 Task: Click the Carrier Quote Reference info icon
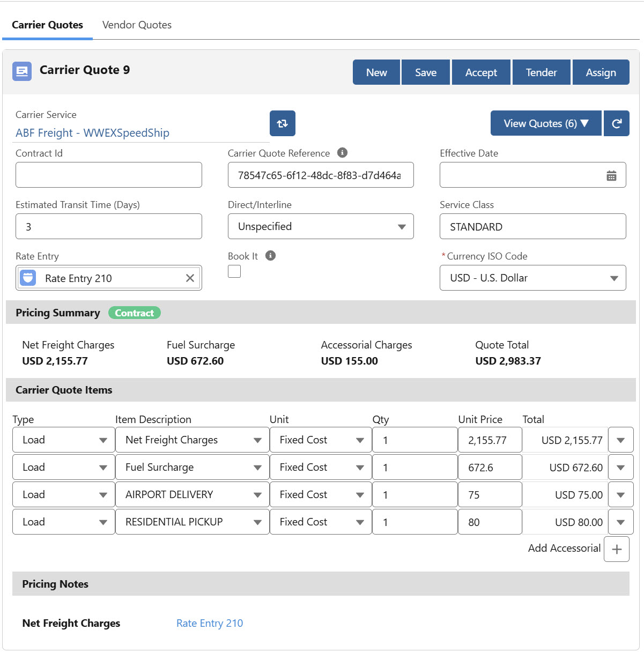342,153
